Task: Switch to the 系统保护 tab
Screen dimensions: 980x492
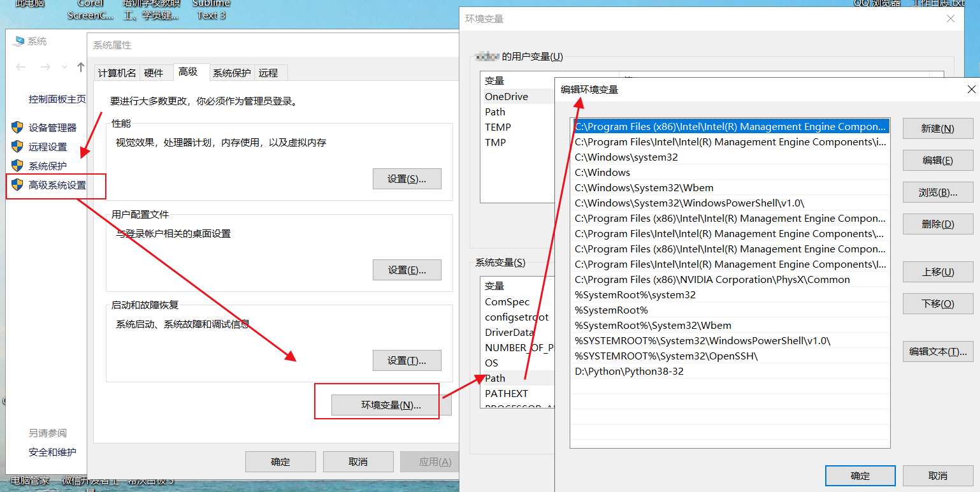Action: coord(232,73)
